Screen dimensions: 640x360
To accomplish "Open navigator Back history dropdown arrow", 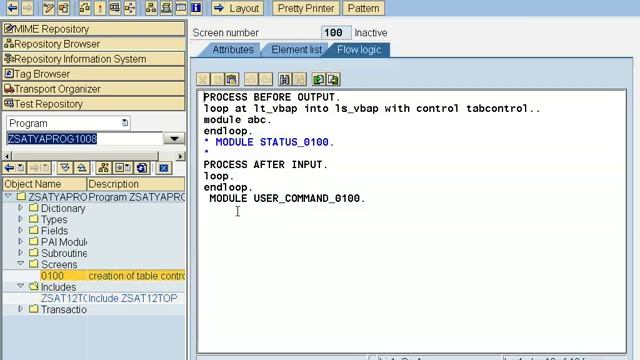I will [21, 168].
